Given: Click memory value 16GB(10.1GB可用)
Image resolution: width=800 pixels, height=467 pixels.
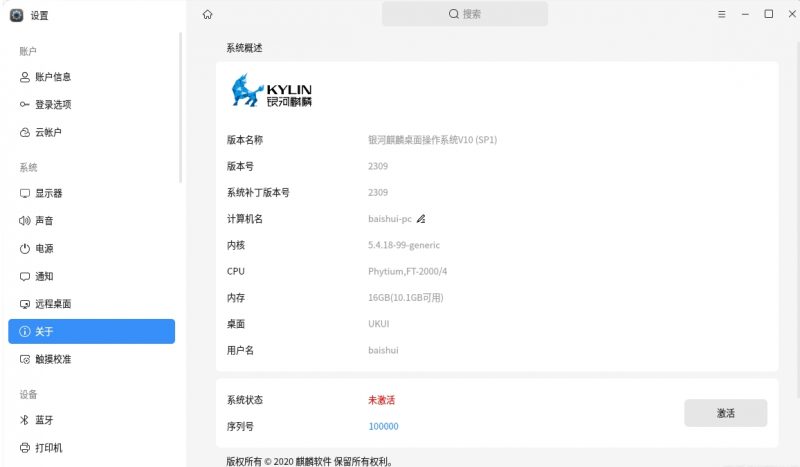Looking at the screenshot, I should tap(406, 298).
